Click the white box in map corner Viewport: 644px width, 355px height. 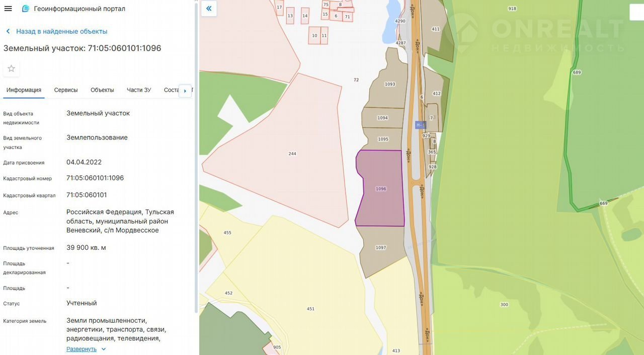tap(636, 13)
